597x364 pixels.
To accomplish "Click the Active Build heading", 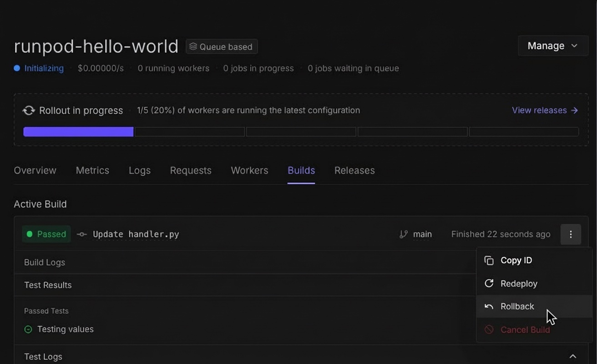I will point(40,204).
